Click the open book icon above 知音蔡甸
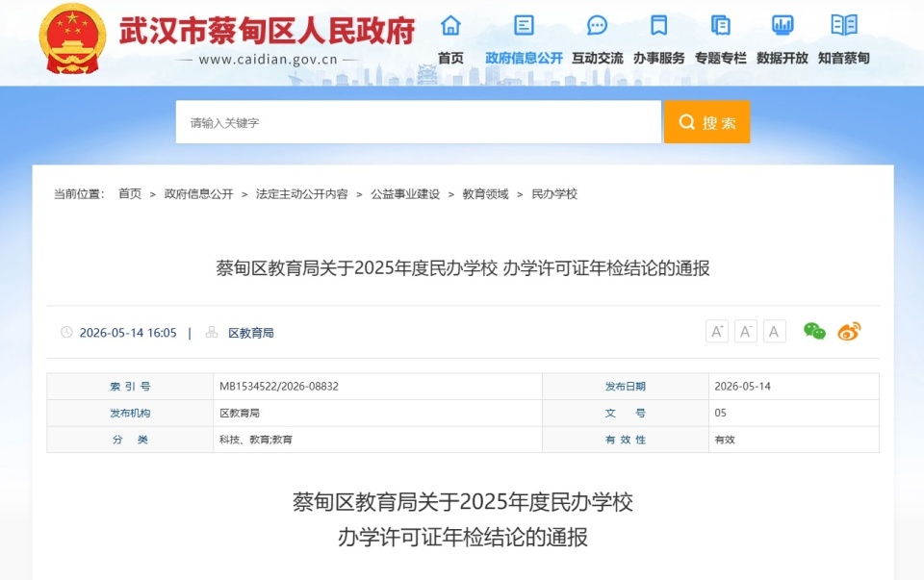 pyautogui.click(x=844, y=25)
